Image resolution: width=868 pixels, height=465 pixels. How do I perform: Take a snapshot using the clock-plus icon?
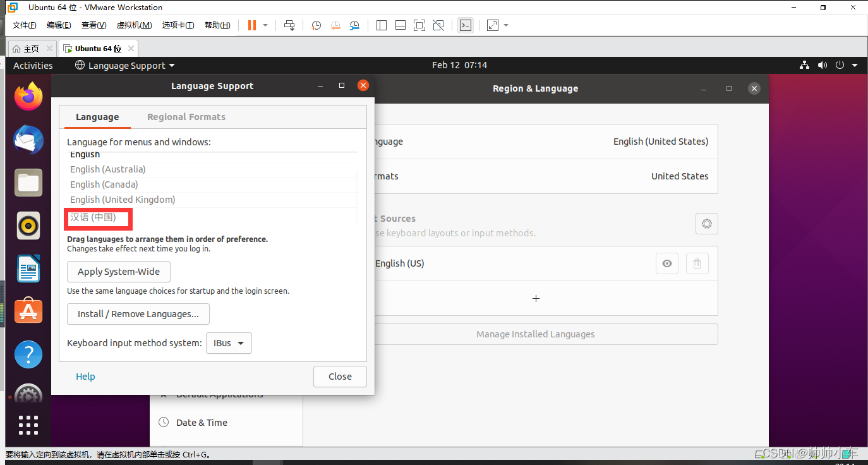pos(316,25)
